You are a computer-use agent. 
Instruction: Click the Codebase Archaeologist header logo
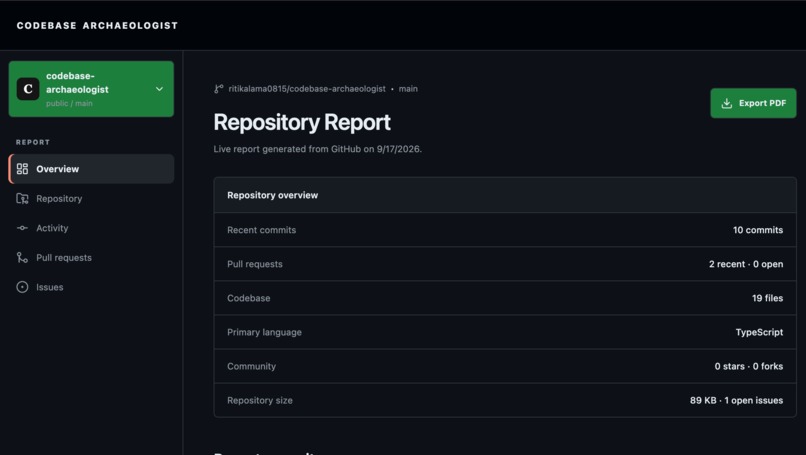coord(97,25)
